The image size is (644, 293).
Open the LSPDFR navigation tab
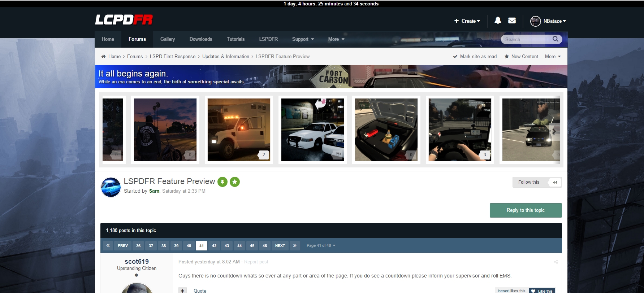pyautogui.click(x=268, y=39)
